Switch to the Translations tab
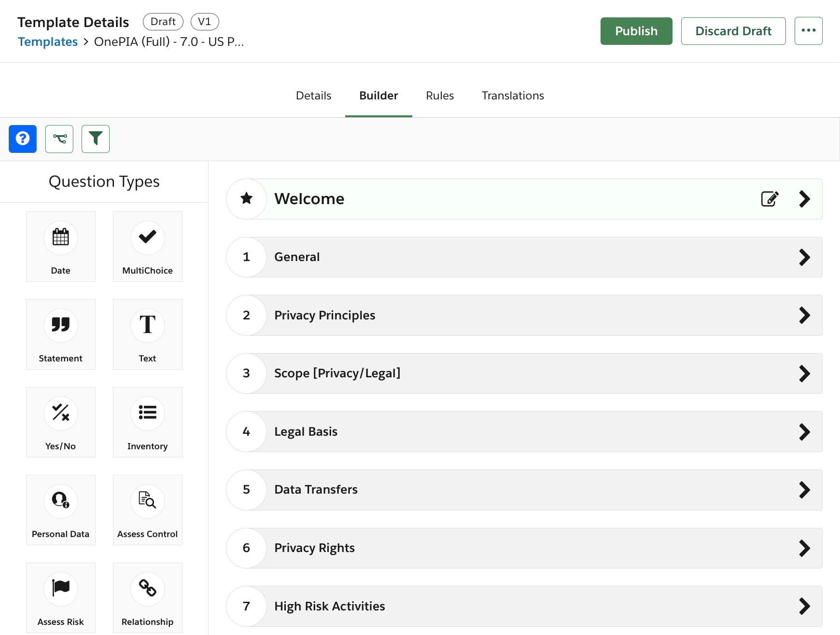 tap(513, 96)
